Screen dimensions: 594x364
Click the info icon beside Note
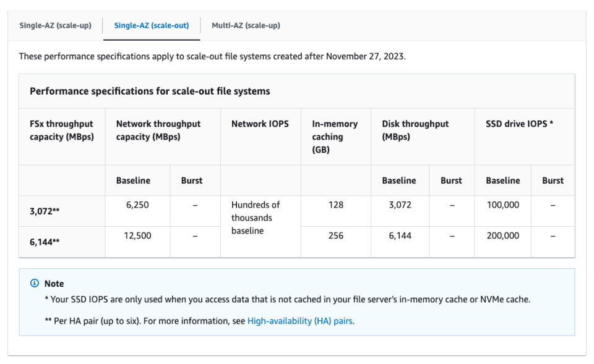(x=34, y=284)
